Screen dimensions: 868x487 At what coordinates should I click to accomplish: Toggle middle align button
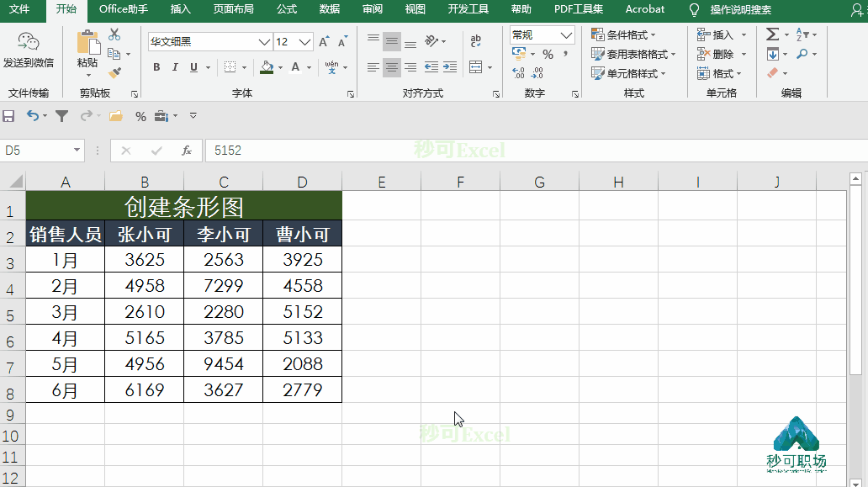pos(392,41)
